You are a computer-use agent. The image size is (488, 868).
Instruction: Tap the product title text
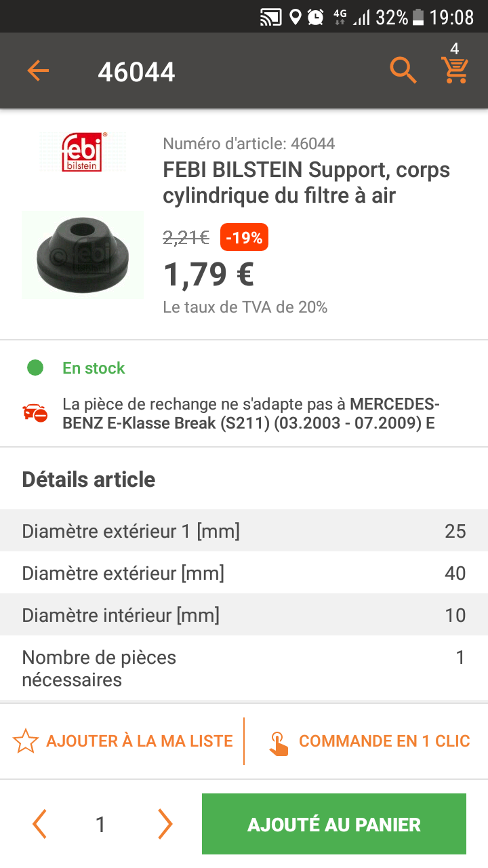point(306,182)
